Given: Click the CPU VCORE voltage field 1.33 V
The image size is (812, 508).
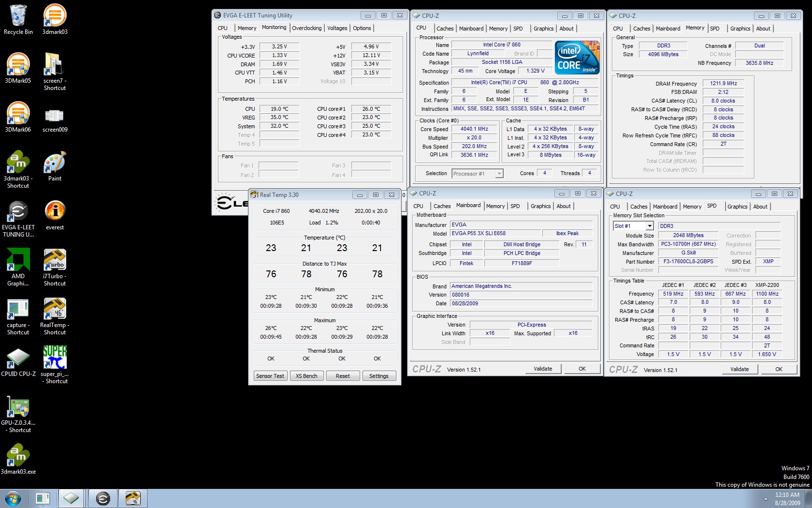Looking at the screenshot, I should [x=279, y=55].
